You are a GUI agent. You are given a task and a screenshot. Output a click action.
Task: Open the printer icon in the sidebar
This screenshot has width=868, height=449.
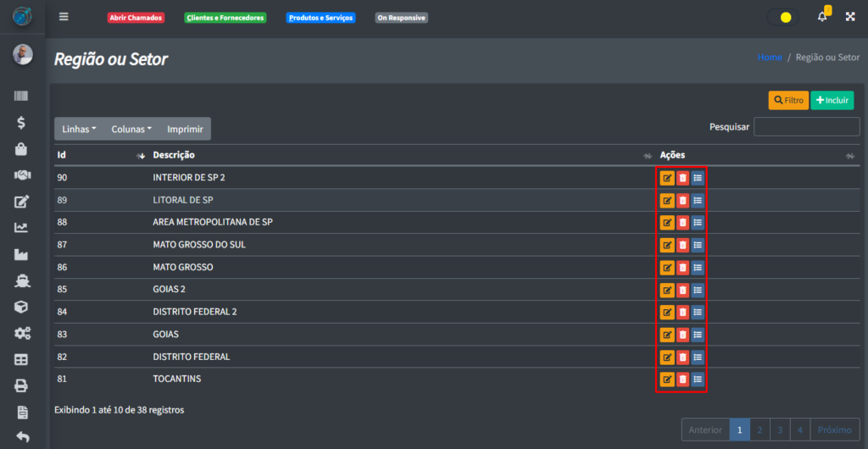point(22,385)
